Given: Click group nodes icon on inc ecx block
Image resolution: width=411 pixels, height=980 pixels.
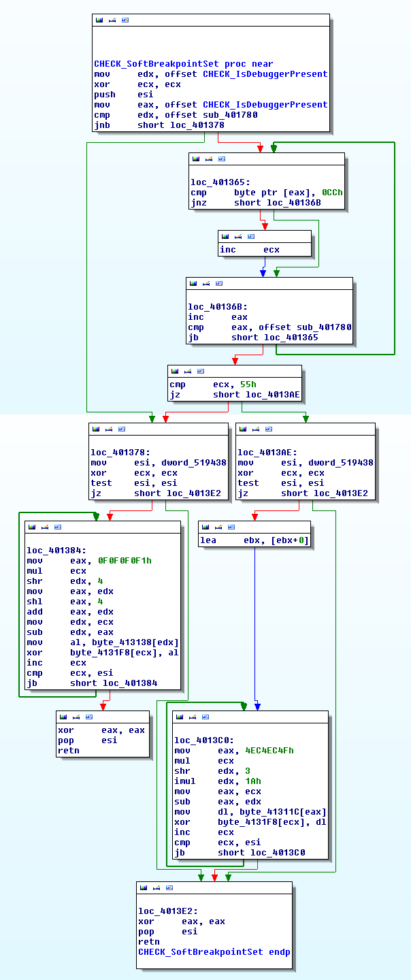Looking at the screenshot, I should point(251,236).
